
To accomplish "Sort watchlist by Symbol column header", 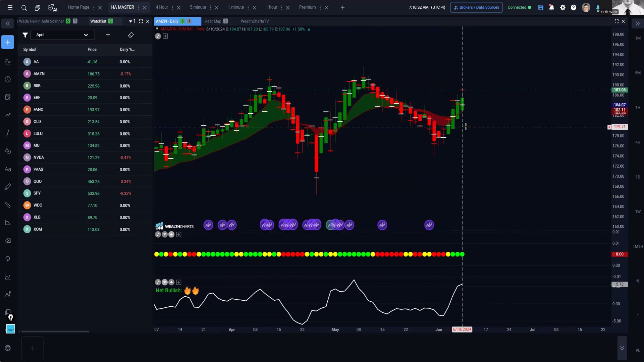I will (x=30, y=49).
